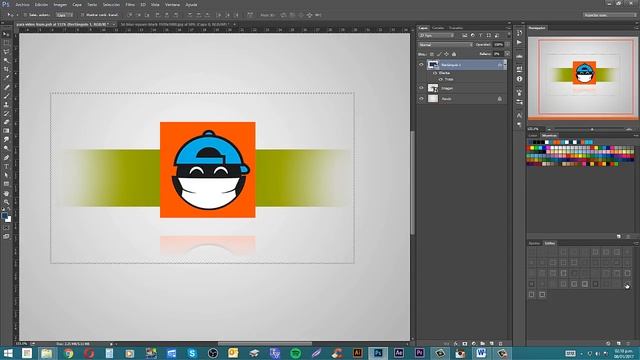Select the Gradient tool

(6, 131)
